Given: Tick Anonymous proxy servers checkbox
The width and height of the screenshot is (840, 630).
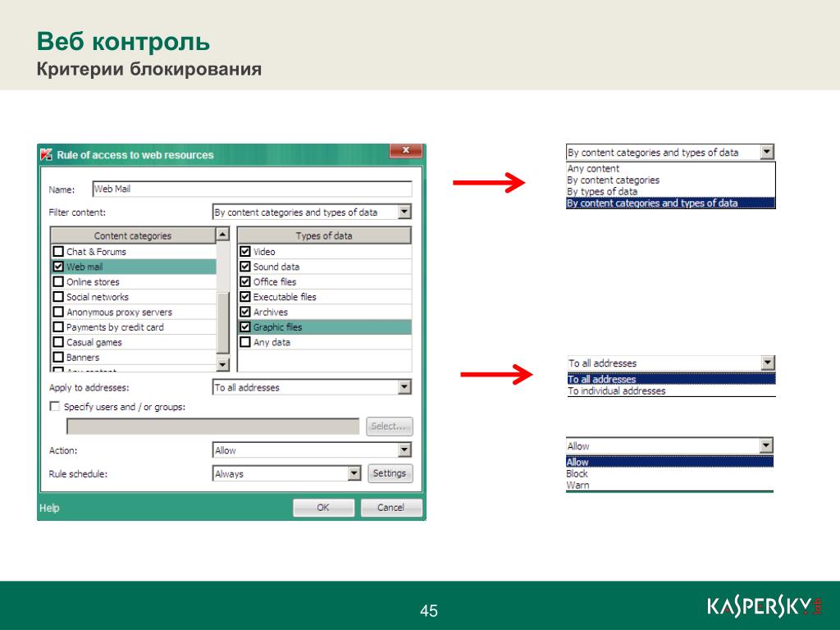Looking at the screenshot, I should pyautogui.click(x=58, y=312).
